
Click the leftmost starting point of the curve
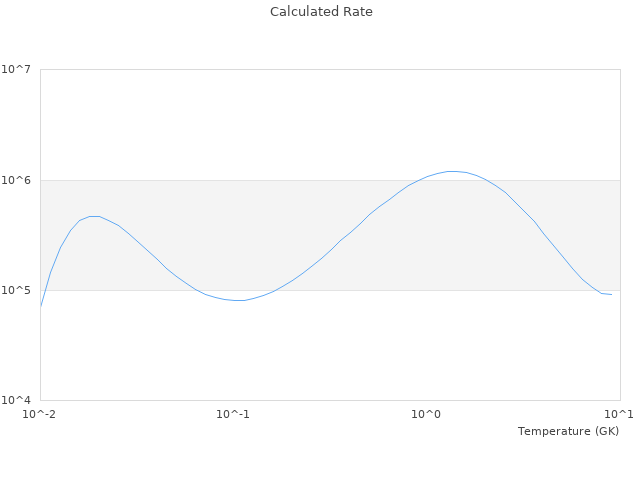coord(41,305)
